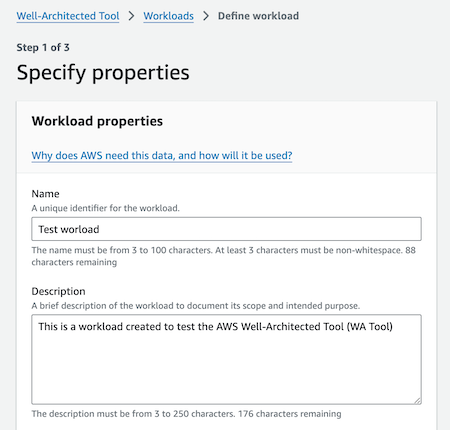
Task: Go back to the Workloads breadcrumb
Action: click(x=168, y=16)
